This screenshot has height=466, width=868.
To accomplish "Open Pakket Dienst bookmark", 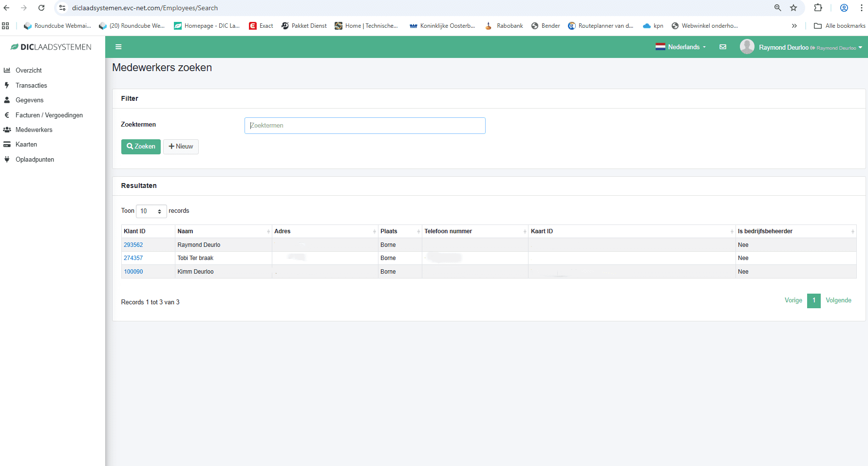I will click(304, 26).
